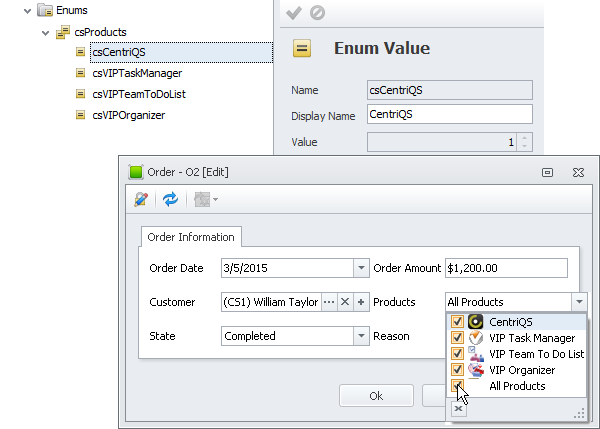Click the cancel circle icon above Enum Value
This screenshot has height=429, width=600.
pos(317,13)
